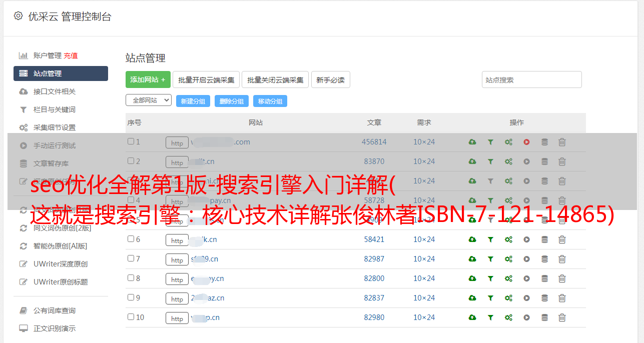Open 账户管理 in the sidebar
The height and width of the screenshot is (343, 644).
pyautogui.click(x=47, y=55)
